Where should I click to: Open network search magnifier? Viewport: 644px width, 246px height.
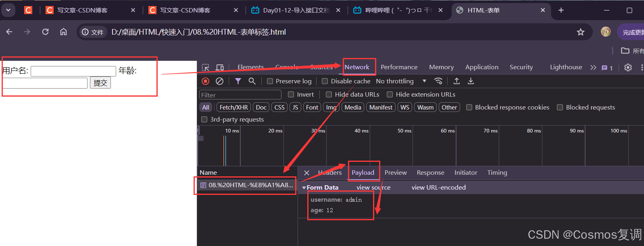click(252, 81)
